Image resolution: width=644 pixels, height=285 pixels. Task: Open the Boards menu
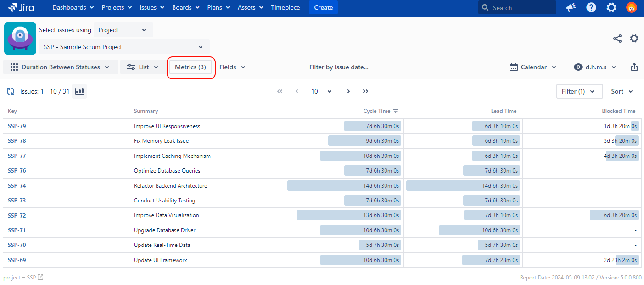(186, 8)
